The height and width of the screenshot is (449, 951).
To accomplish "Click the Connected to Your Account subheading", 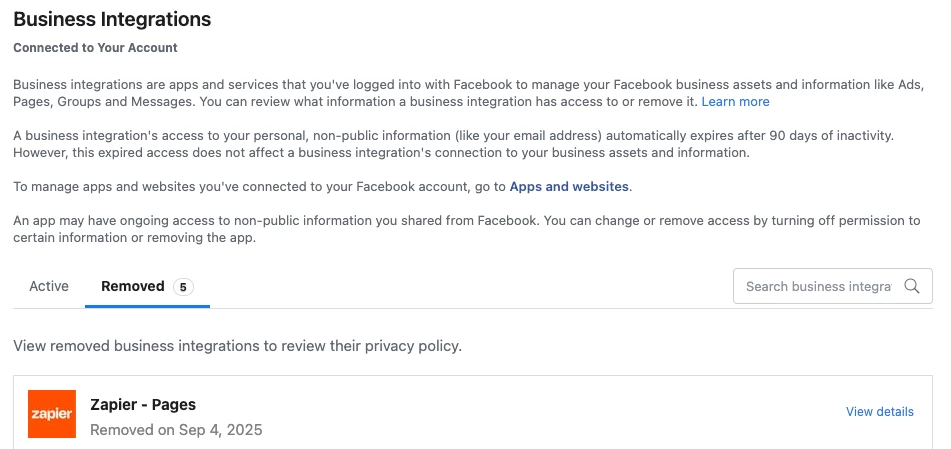I will tap(95, 48).
